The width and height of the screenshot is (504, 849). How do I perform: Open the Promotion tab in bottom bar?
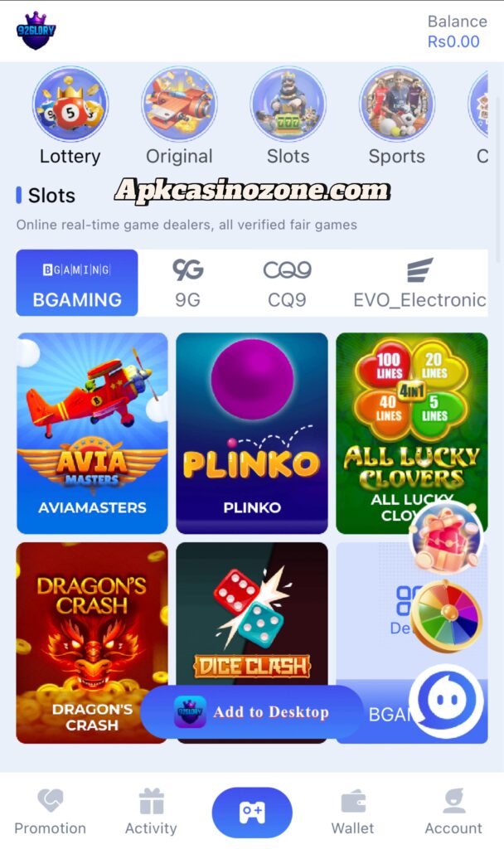point(50,813)
